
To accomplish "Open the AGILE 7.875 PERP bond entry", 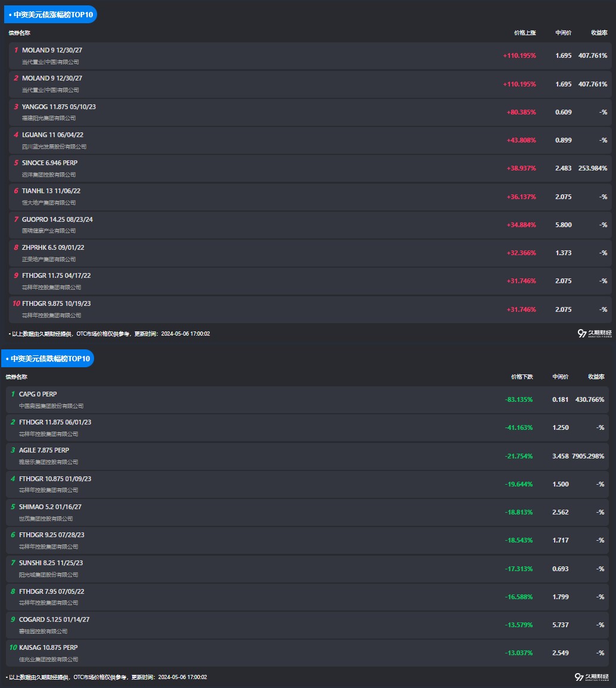I will coord(44,450).
